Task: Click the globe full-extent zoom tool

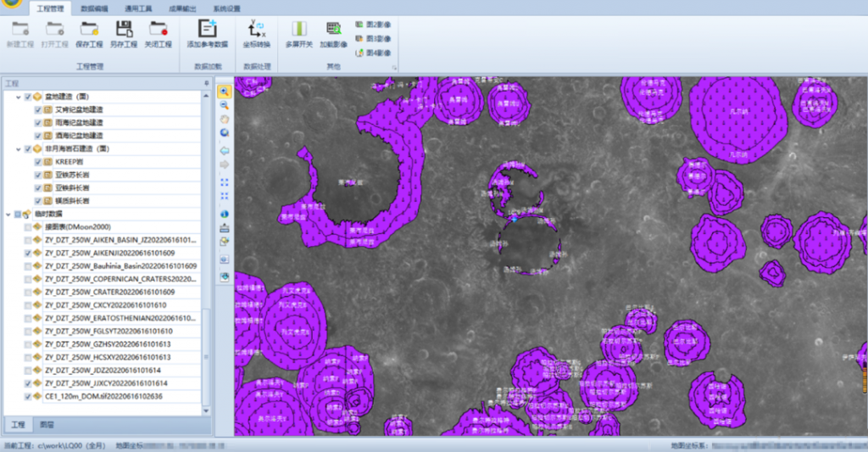Action: pos(224,133)
